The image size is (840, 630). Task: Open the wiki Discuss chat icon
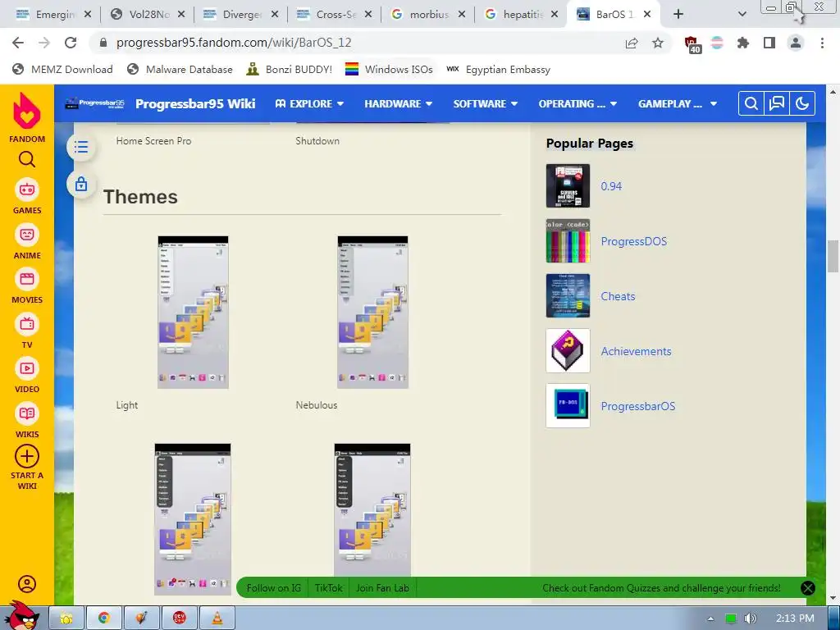tap(777, 103)
